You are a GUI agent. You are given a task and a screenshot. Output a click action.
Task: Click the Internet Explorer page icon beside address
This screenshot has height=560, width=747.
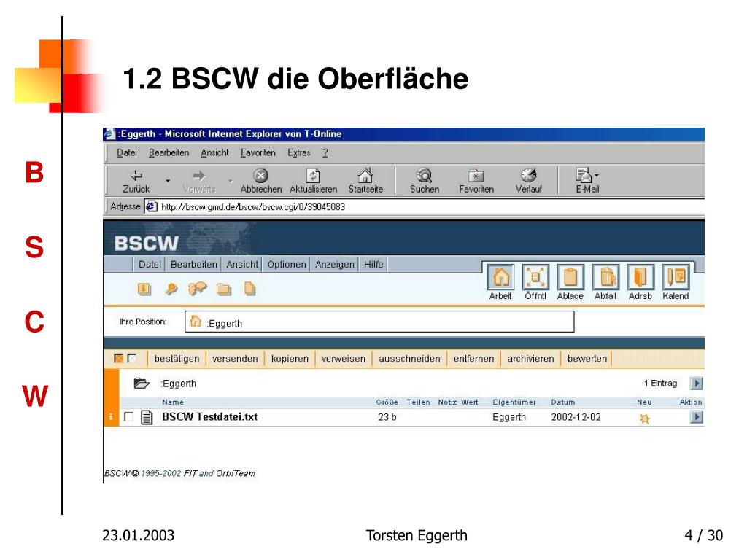click(x=151, y=206)
